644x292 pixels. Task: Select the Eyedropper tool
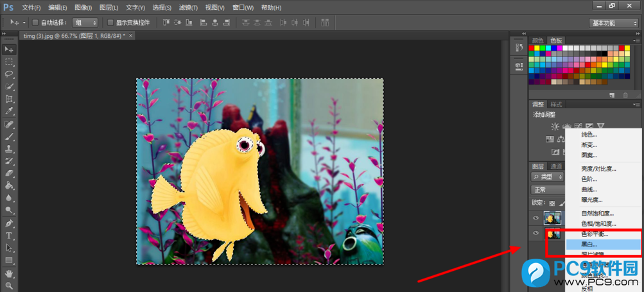point(8,111)
